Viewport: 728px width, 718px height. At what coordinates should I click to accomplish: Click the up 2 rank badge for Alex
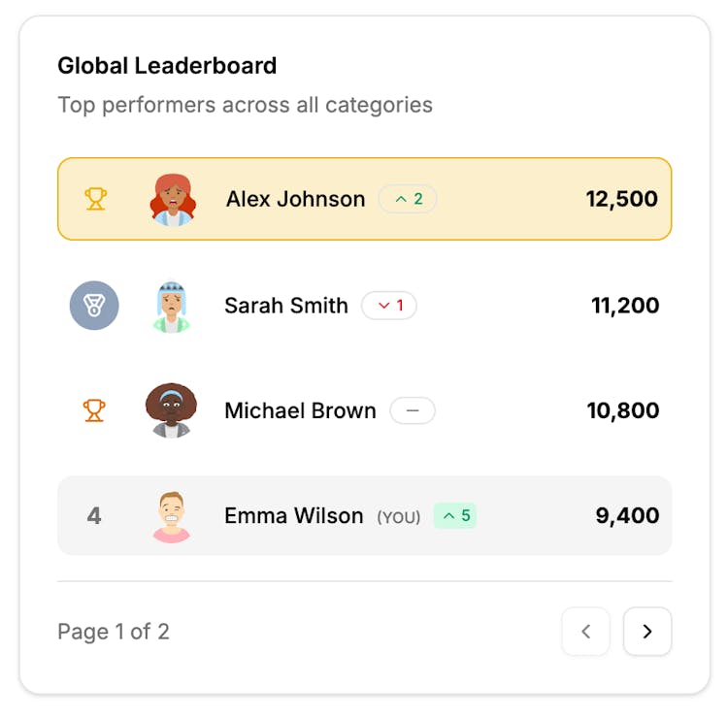pos(408,199)
